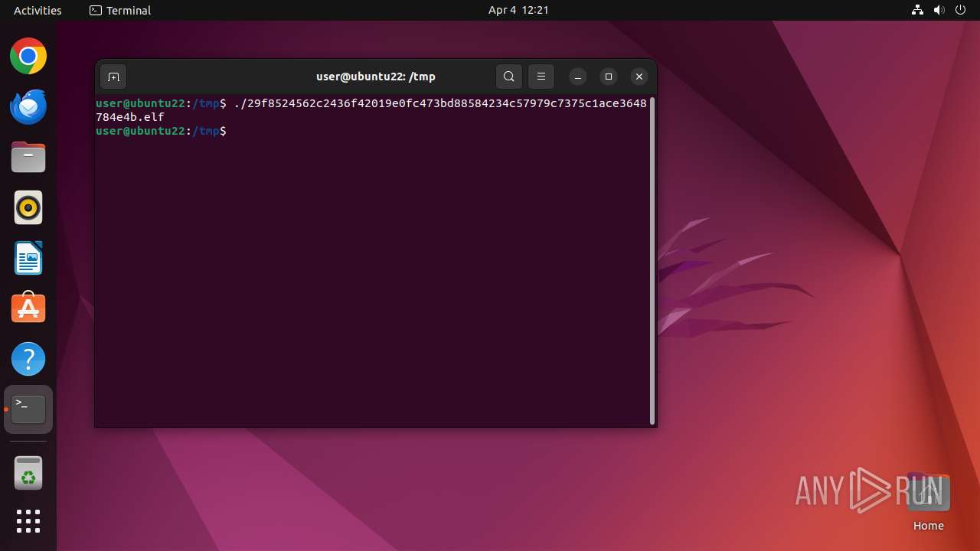Click the network status icon
The width and height of the screenshot is (980, 551).
917,10
